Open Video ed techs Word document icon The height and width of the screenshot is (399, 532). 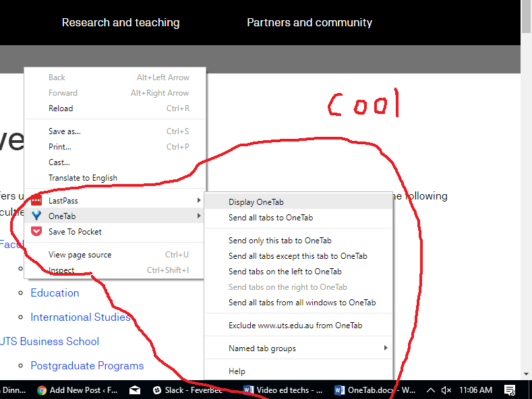tap(249, 390)
